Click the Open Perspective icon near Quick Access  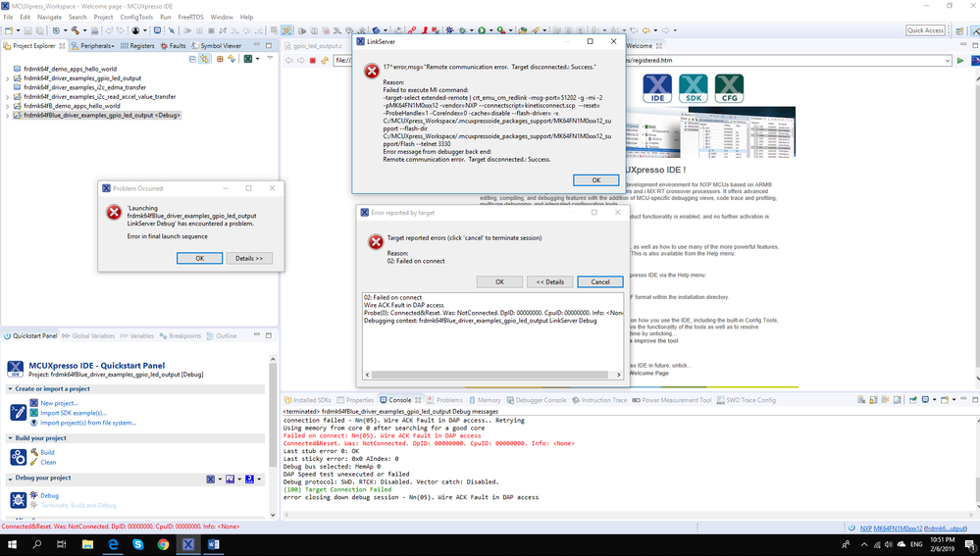(960, 30)
